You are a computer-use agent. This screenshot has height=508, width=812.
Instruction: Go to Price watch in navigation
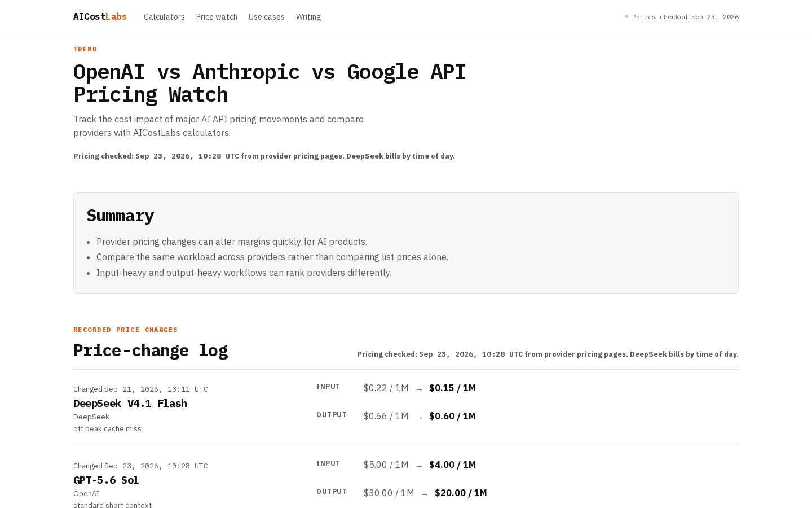217,17
